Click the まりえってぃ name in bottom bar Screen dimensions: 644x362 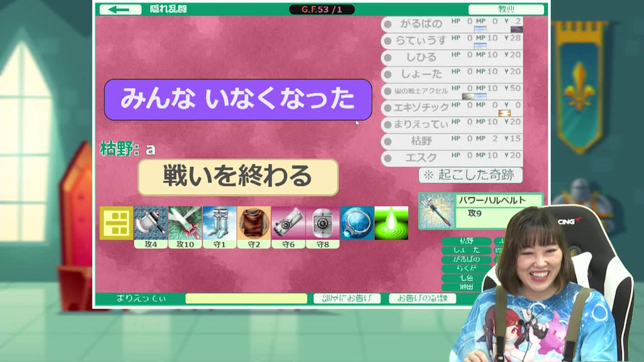tap(141, 298)
